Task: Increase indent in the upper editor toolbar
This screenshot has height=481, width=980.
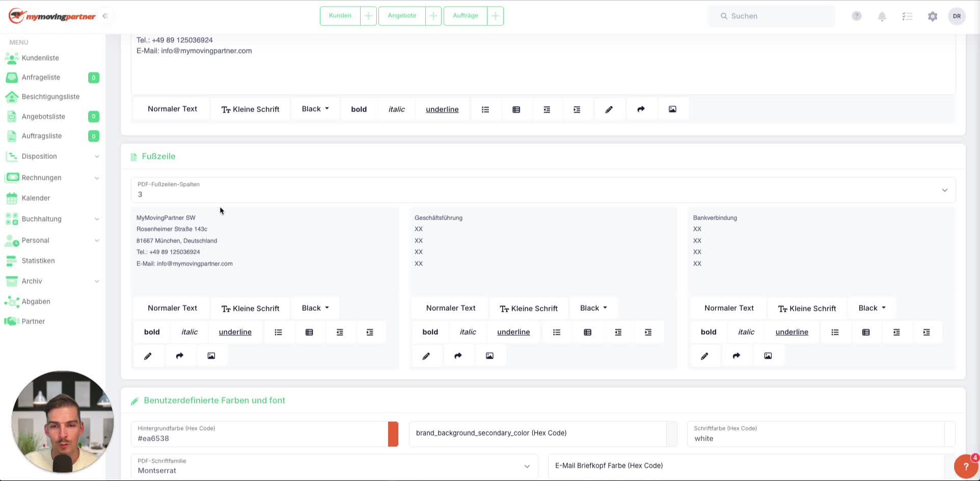Action: pos(577,109)
